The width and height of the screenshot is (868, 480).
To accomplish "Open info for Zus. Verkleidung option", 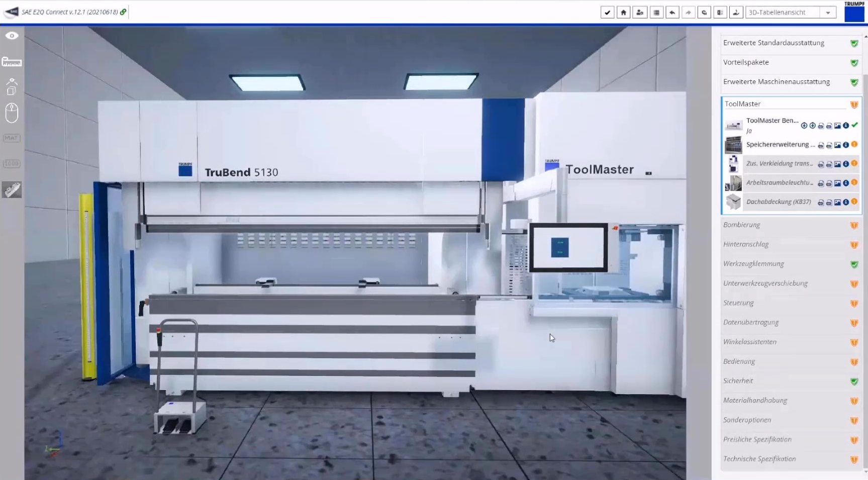I will click(x=846, y=164).
